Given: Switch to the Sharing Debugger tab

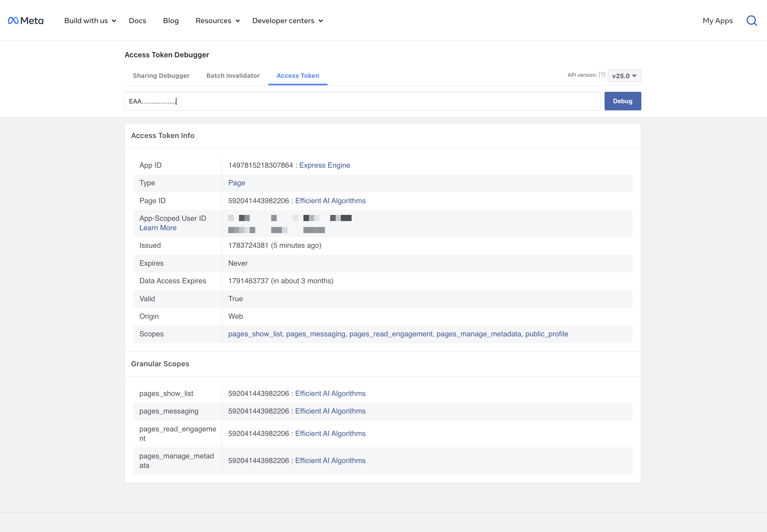Looking at the screenshot, I should tap(161, 76).
